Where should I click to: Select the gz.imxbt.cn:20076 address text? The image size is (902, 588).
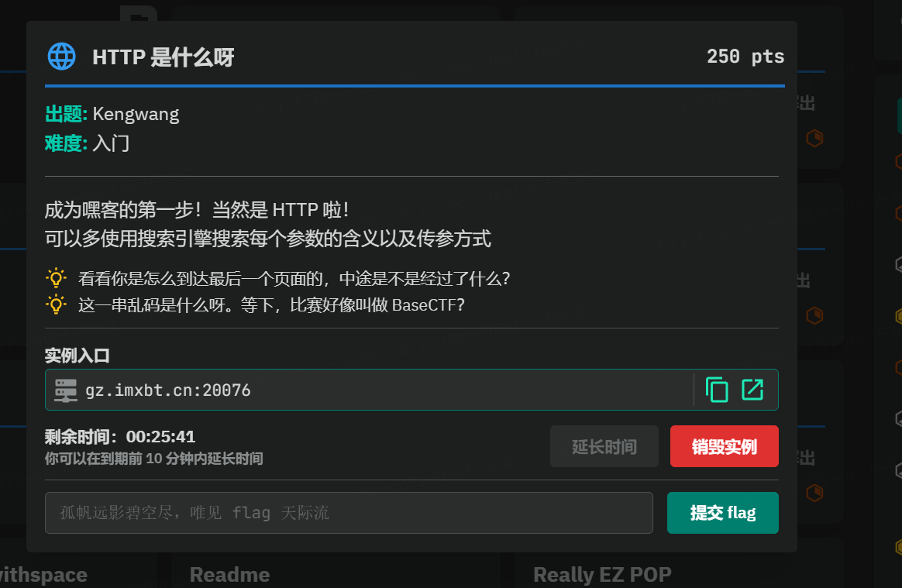click(x=168, y=390)
